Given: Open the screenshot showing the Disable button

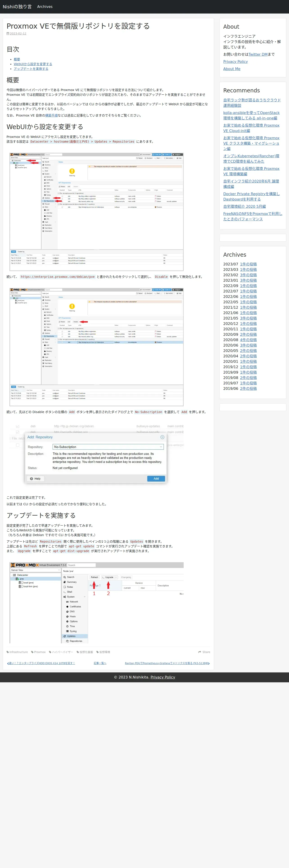Looking at the screenshot, I should coord(97,347).
